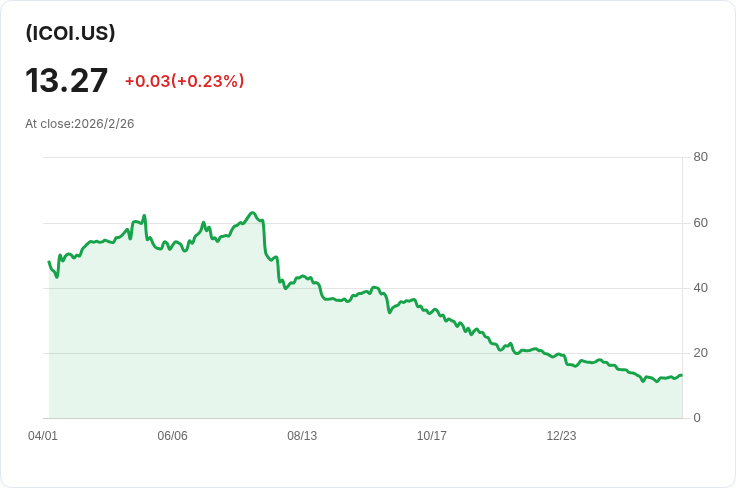The height and width of the screenshot is (488, 736).
Task: Click the 80 price axis label
Action: (x=700, y=157)
